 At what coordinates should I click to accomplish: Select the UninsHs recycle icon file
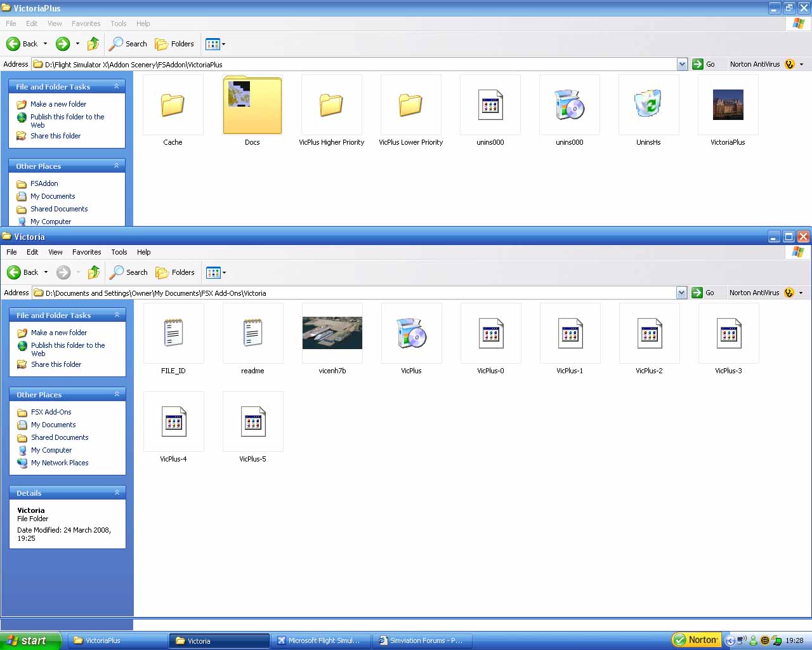coord(648,105)
